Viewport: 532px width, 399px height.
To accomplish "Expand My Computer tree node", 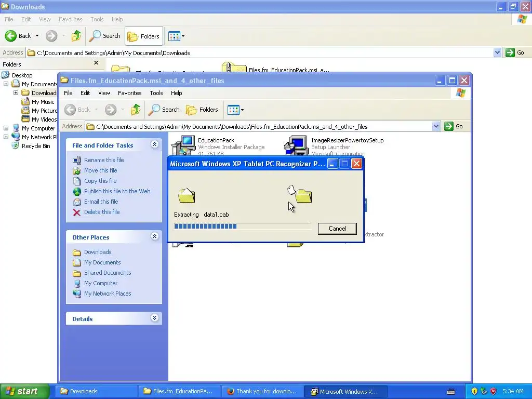I will pos(6,128).
